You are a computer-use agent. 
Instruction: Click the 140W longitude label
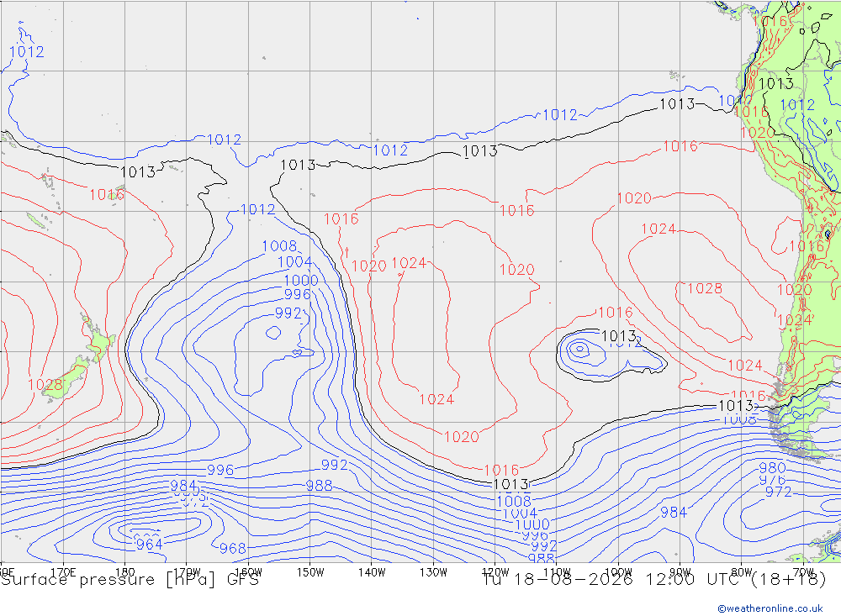point(372,572)
